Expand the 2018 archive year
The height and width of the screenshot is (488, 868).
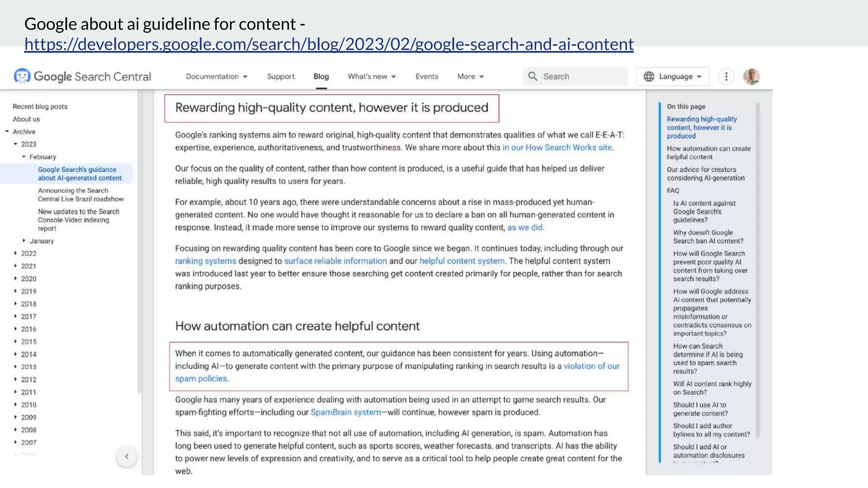(x=16, y=304)
